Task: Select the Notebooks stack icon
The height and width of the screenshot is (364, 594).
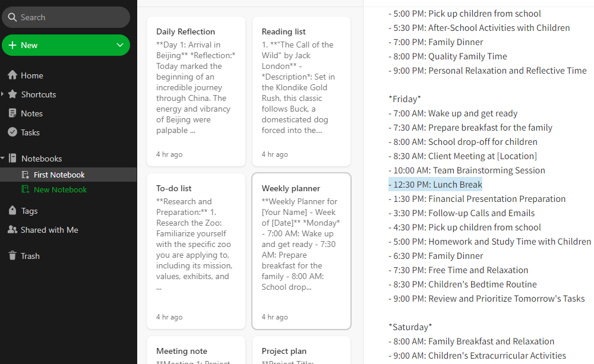Action: [x=13, y=159]
